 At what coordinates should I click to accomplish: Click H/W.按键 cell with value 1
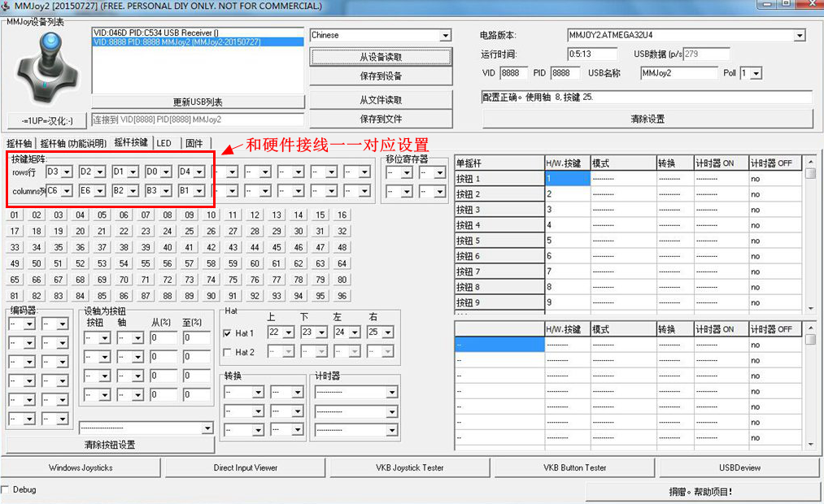click(568, 179)
